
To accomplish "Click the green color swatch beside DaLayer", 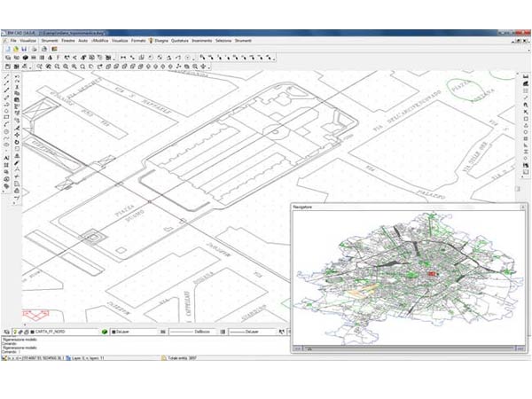I will (x=105, y=332).
